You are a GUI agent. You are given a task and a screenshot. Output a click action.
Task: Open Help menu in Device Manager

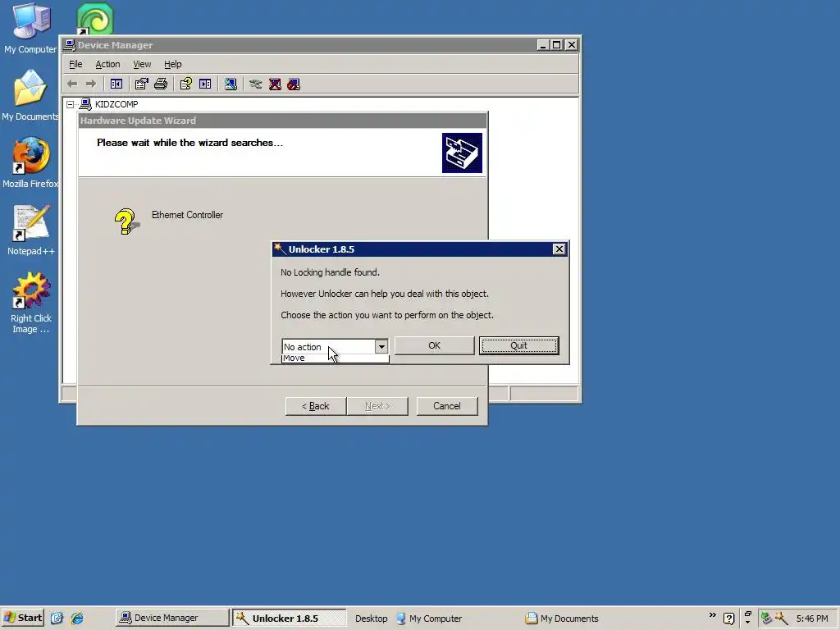pyautogui.click(x=172, y=64)
